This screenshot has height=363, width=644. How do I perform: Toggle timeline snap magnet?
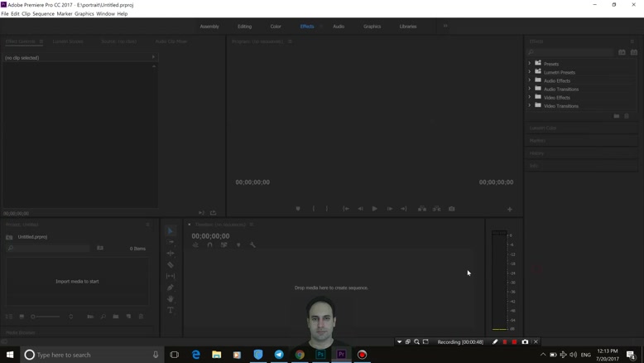tap(209, 245)
